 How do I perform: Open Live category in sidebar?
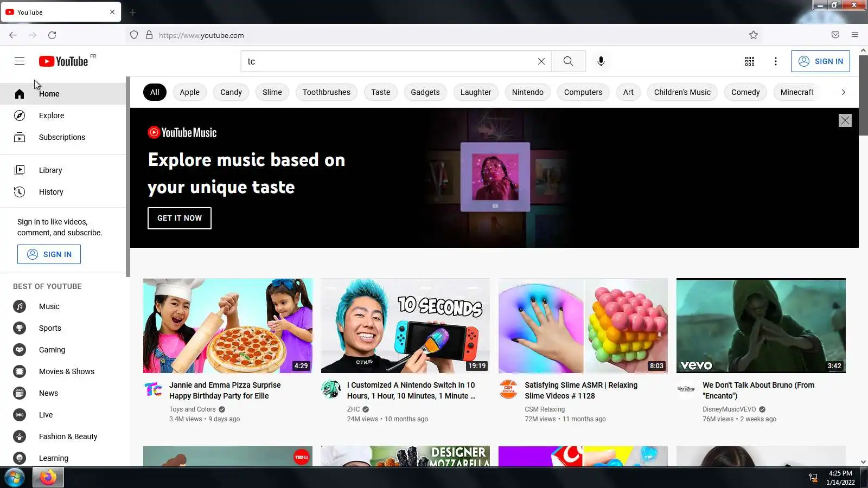pyautogui.click(x=63, y=415)
